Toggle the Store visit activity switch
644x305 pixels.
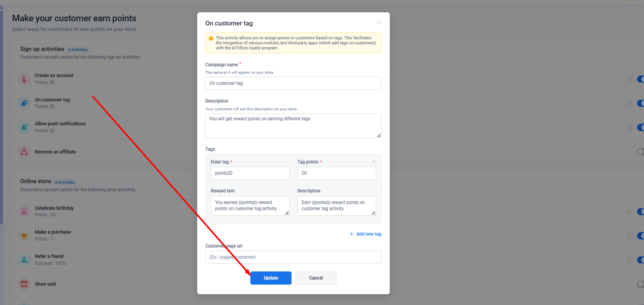(x=640, y=284)
